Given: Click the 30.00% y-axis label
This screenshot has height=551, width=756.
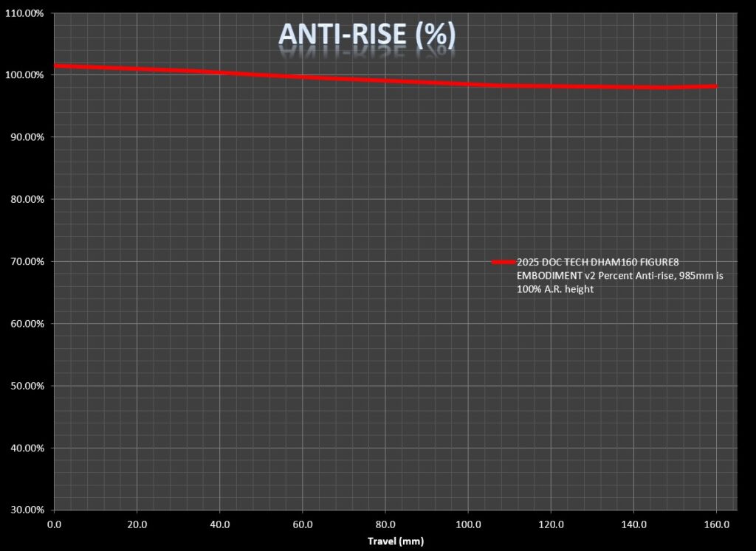Looking at the screenshot, I should pyautogui.click(x=27, y=510).
